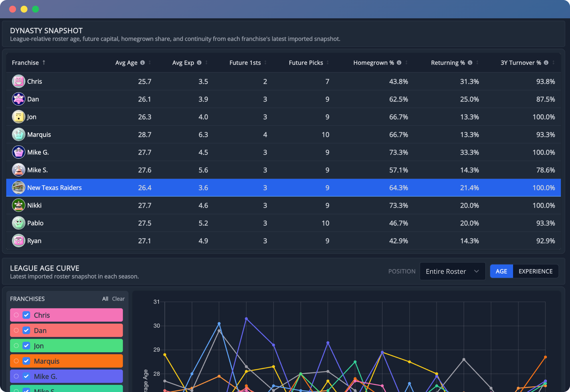Click the Homegrown % info icon
This screenshot has height=392, width=570.
click(x=399, y=63)
